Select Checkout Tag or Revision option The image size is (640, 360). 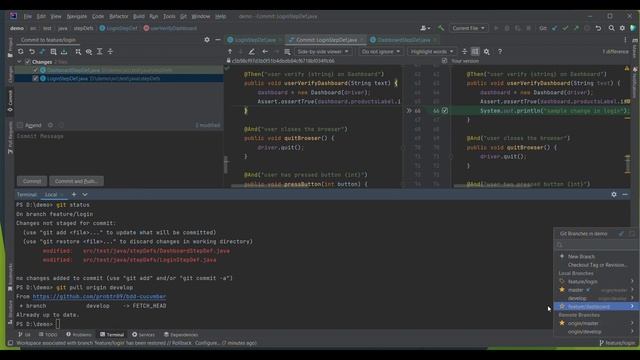tap(598, 265)
